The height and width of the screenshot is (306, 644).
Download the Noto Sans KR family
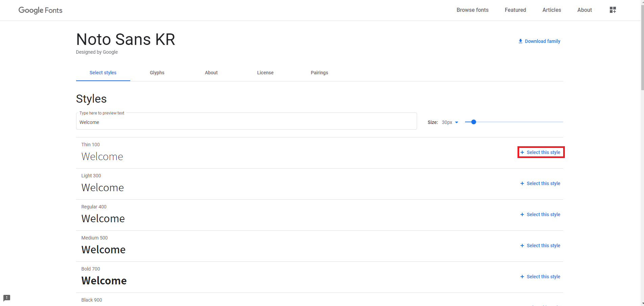pos(539,41)
